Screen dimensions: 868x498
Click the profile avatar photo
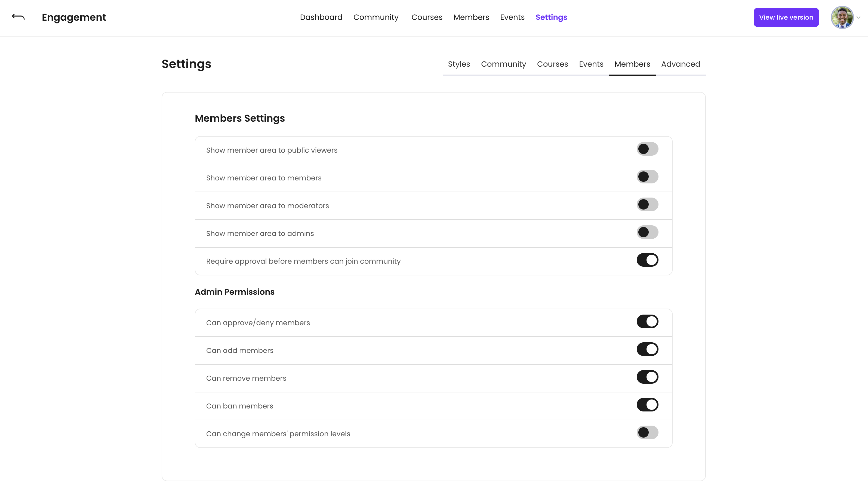coord(842,17)
